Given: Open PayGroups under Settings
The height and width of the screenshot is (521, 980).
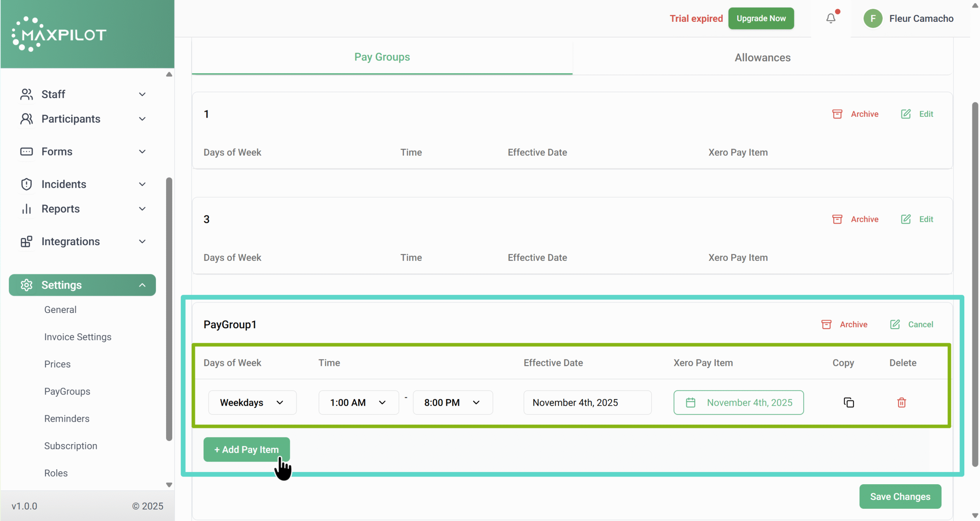Looking at the screenshot, I should 67,392.
